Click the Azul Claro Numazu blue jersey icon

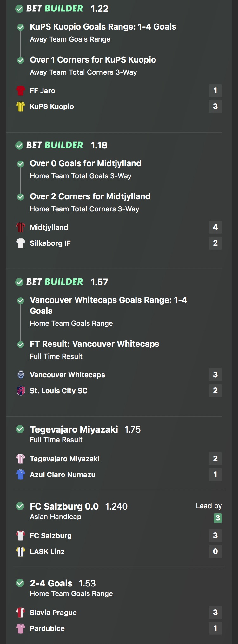click(21, 475)
